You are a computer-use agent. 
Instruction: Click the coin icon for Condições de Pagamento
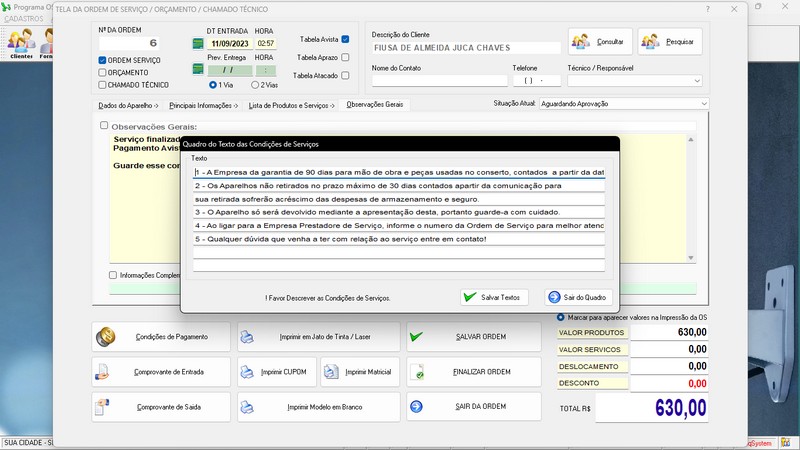(x=106, y=337)
